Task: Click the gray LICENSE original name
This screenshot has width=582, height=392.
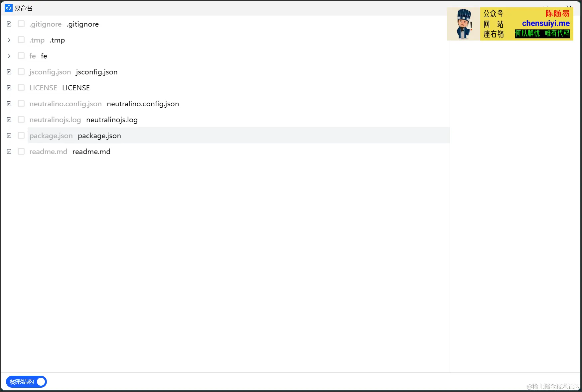Action: click(x=43, y=88)
